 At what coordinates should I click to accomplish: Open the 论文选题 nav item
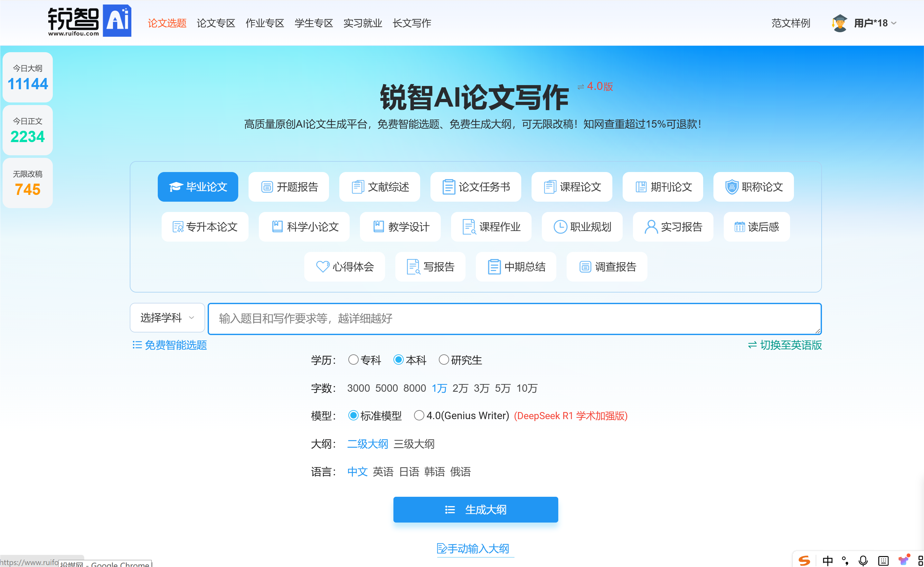[167, 23]
